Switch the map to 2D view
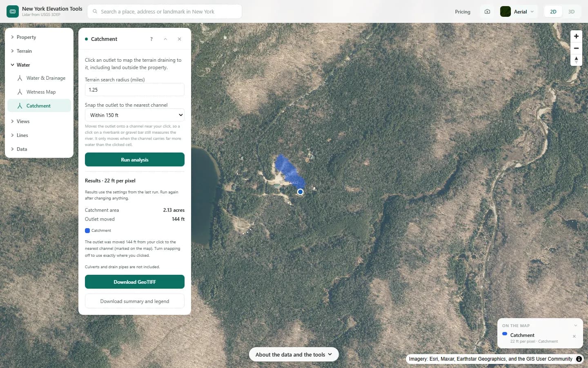The image size is (588, 368). 553,11
